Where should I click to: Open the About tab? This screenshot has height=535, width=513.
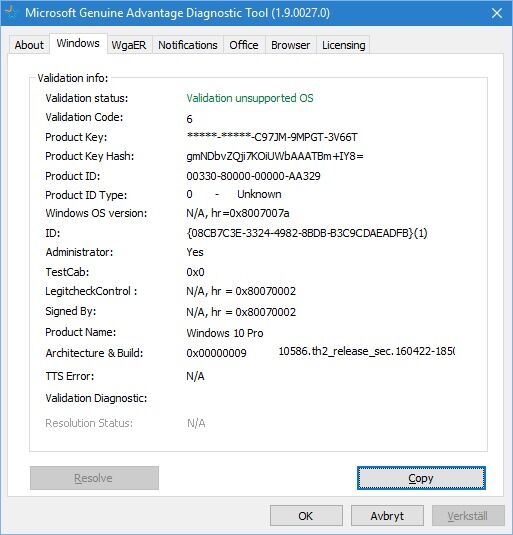29,45
